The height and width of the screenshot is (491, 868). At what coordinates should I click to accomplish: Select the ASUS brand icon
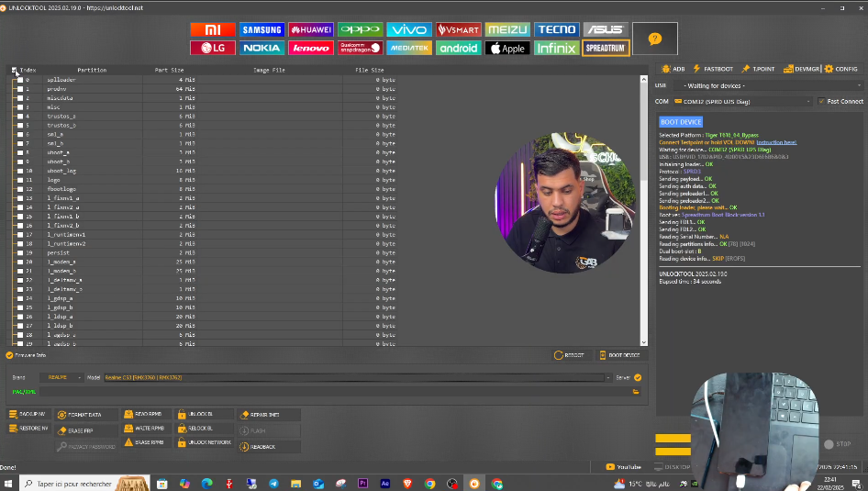coord(606,29)
